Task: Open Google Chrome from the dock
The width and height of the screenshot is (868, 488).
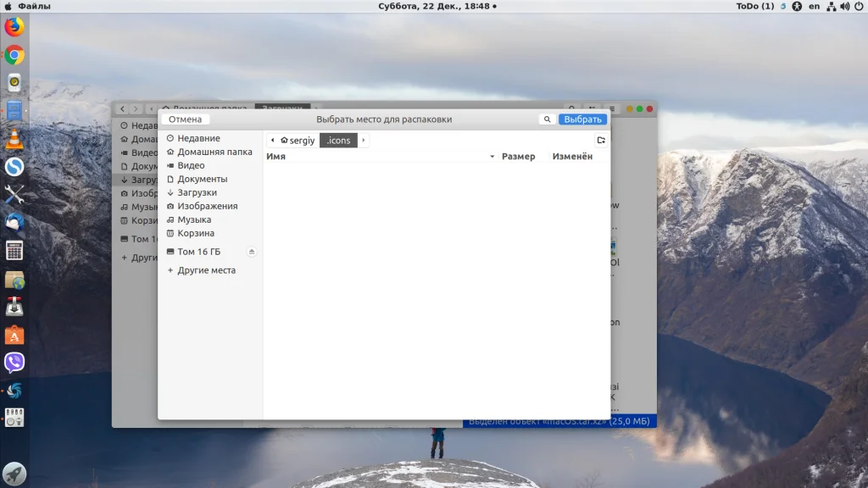Action: click(x=14, y=55)
